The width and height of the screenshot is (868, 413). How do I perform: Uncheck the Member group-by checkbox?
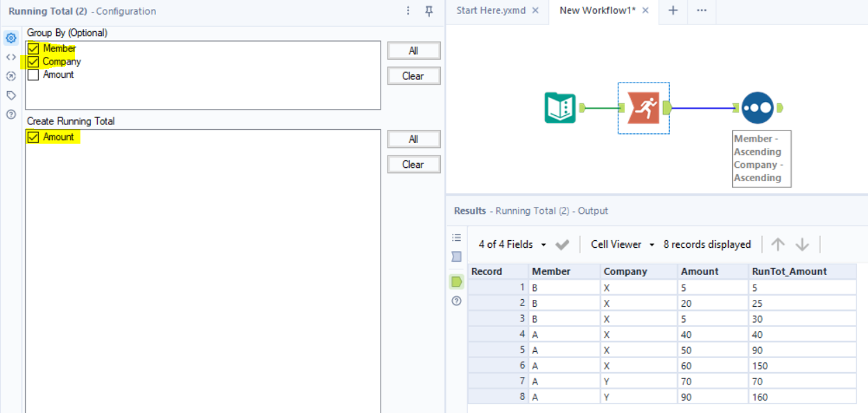(x=32, y=49)
